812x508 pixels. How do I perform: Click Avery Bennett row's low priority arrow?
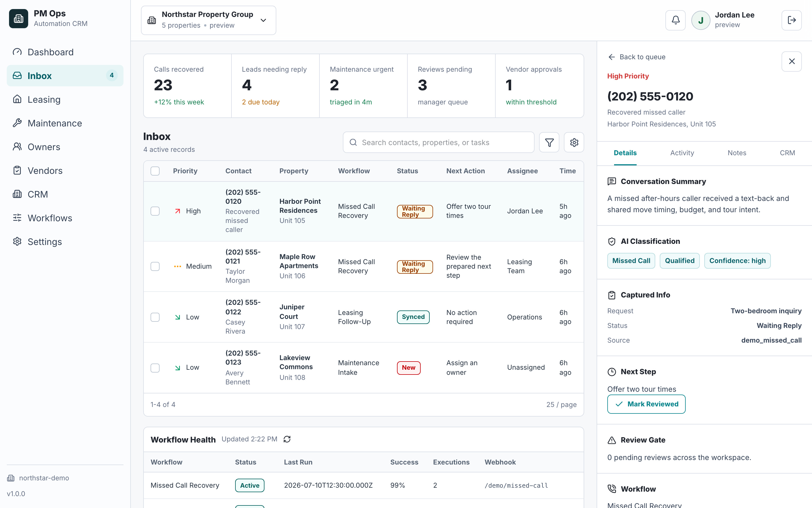178,368
